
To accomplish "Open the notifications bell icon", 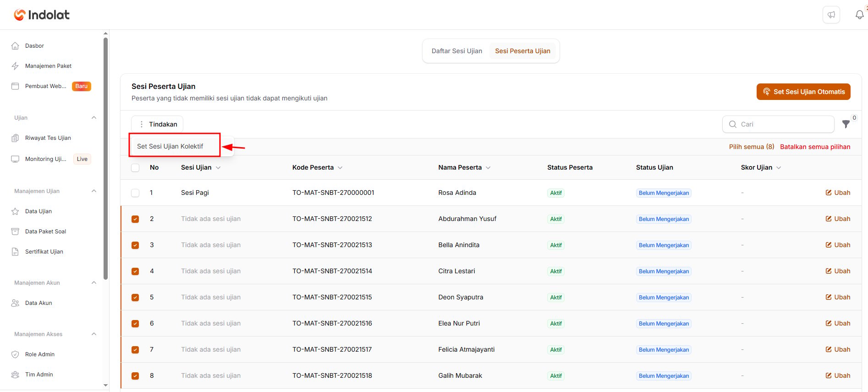I will (860, 15).
